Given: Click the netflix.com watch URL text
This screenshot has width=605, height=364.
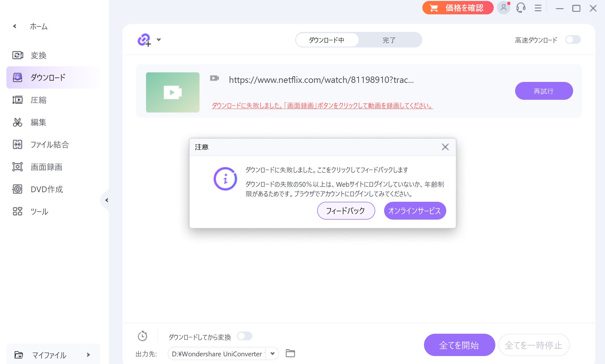Looking at the screenshot, I should tap(321, 80).
